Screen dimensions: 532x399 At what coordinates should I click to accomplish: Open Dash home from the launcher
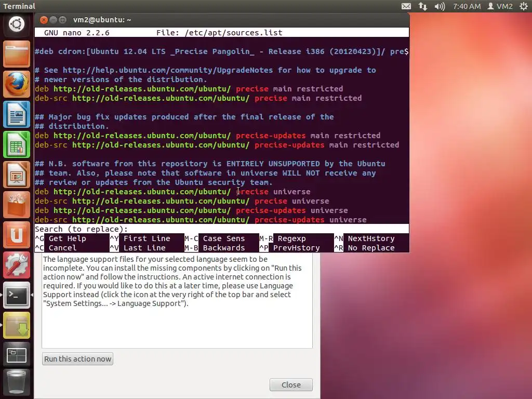tap(17, 24)
